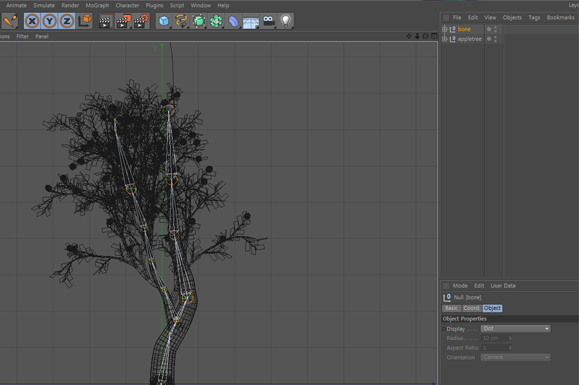Toggle the X axis lock
The height and width of the screenshot is (385, 579).
pyautogui.click(x=32, y=21)
